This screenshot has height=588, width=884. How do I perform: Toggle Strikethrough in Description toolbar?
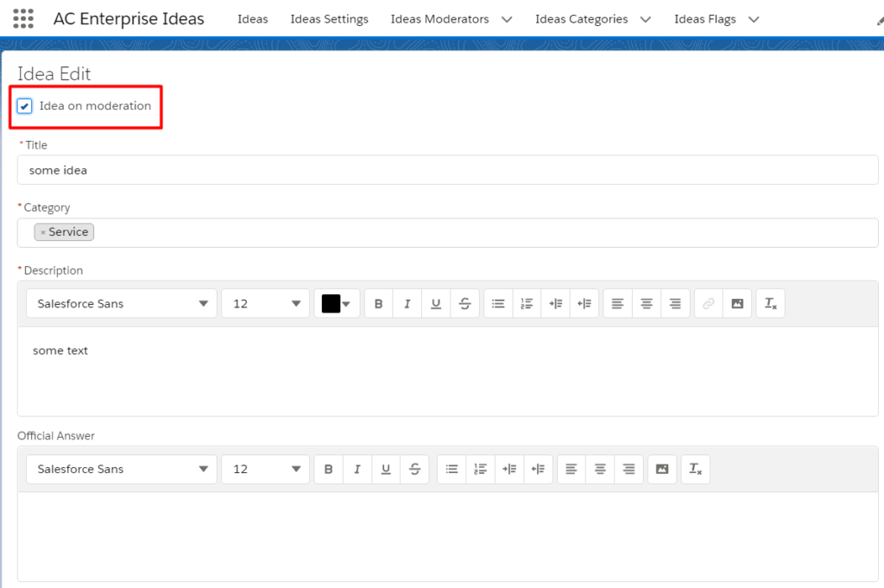coord(464,303)
